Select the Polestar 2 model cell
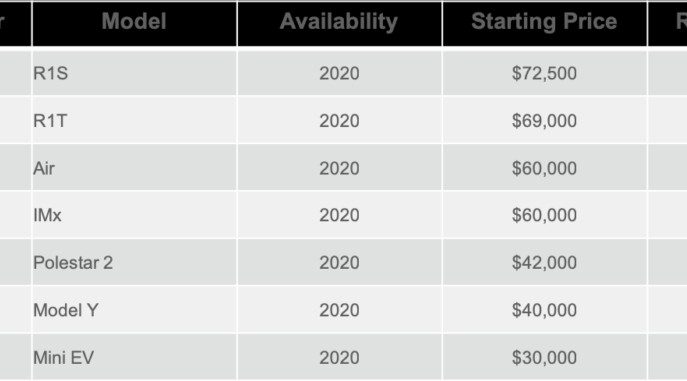687x381 pixels. tap(135, 262)
